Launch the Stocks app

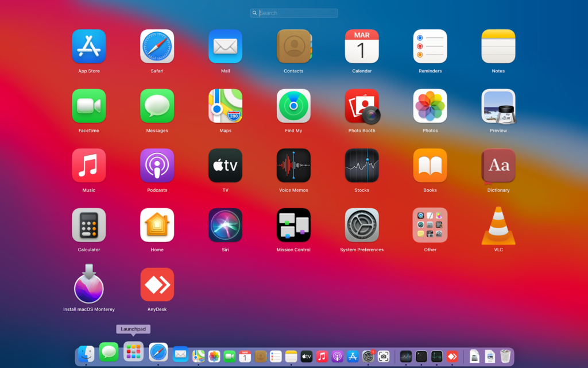click(x=362, y=166)
